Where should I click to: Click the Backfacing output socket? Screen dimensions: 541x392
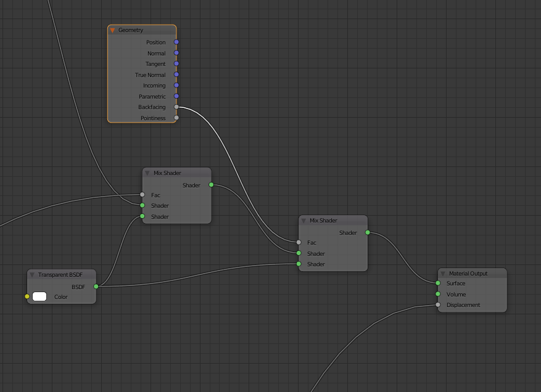(x=177, y=107)
